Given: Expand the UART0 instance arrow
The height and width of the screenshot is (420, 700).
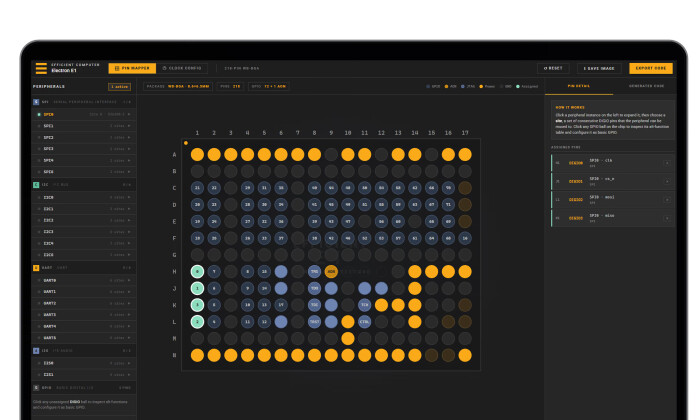Looking at the screenshot, I should pos(129,280).
